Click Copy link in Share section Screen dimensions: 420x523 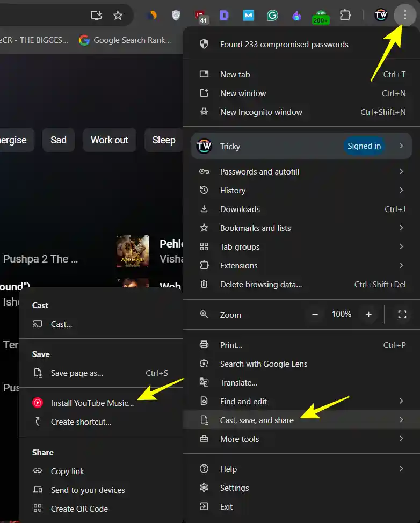(101, 471)
